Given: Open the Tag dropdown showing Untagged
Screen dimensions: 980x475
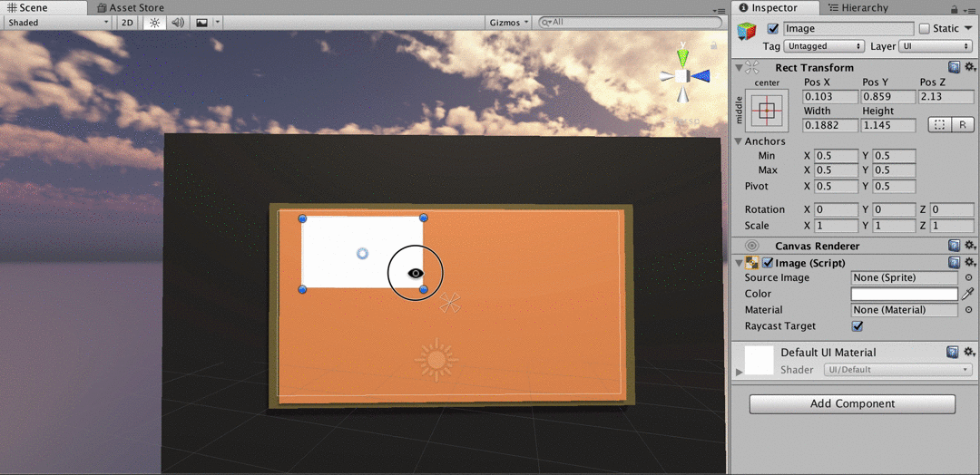Looking at the screenshot, I should tap(825, 46).
